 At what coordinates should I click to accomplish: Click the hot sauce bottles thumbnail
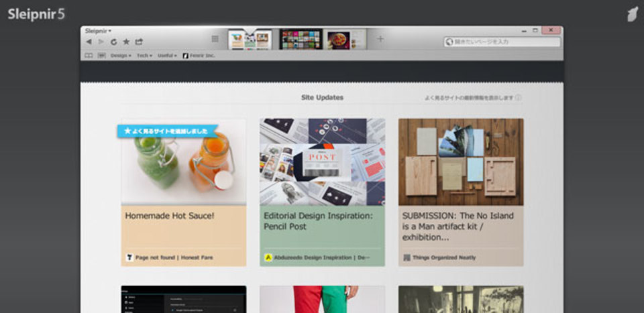click(184, 162)
